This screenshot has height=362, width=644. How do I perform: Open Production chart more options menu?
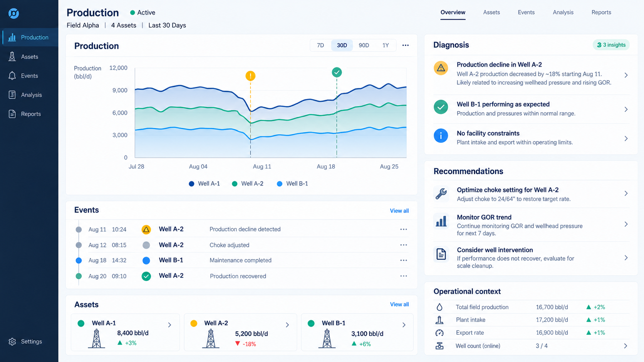[406, 45]
